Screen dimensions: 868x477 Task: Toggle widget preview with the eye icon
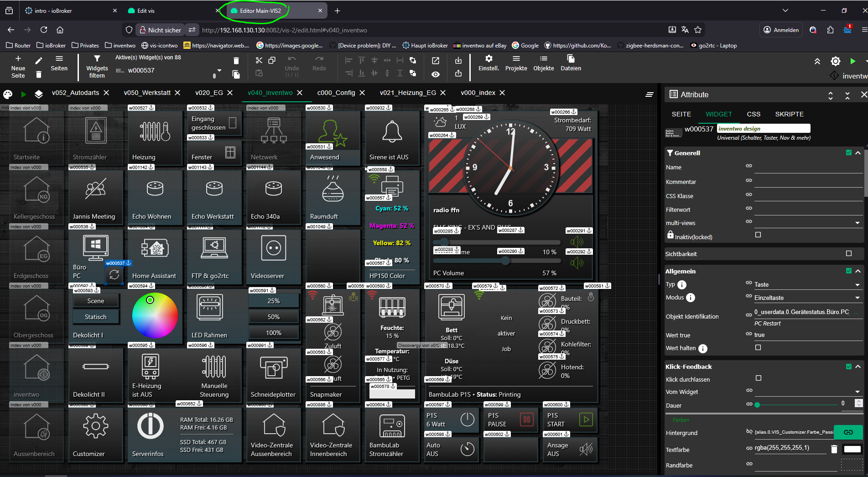tap(436, 74)
